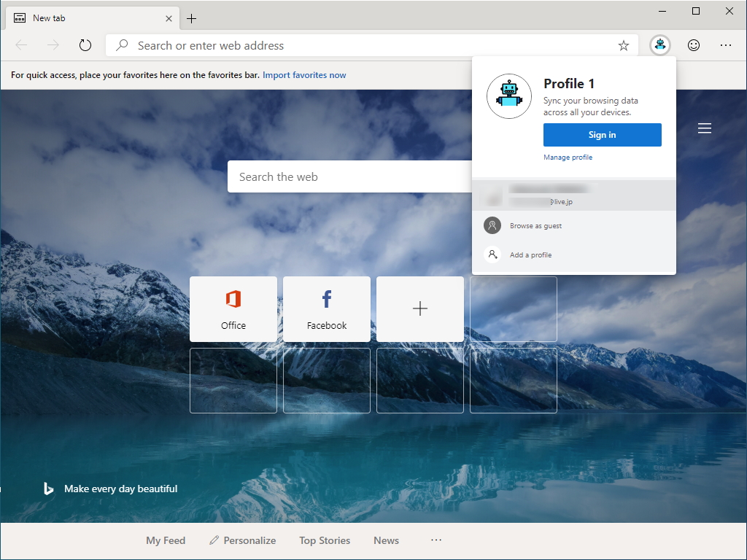Screen dimensions: 747x560
Task: Select Browse as guest
Action: point(536,225)
